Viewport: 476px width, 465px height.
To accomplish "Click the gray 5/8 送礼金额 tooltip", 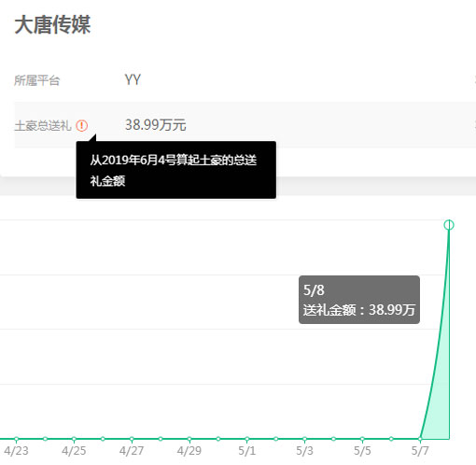I will 359,300.
